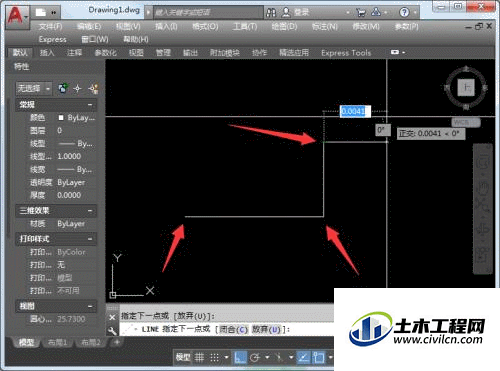Open the 工具(T) menu

coord(245,26)
